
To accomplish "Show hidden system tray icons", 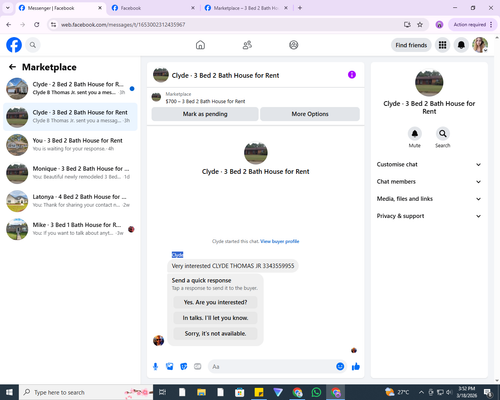I will click(421, 392).
